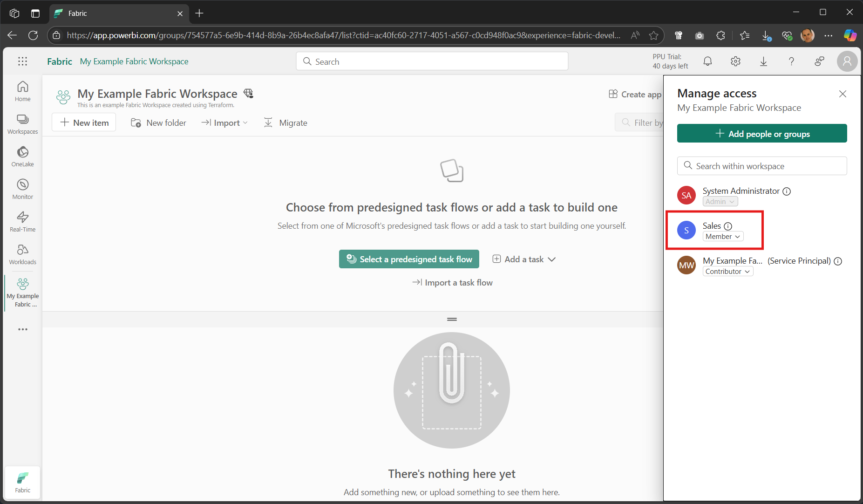Viewport: 863px width, 504px height.
Task: Open the feedback icon next to help
Action: (819, 61)
